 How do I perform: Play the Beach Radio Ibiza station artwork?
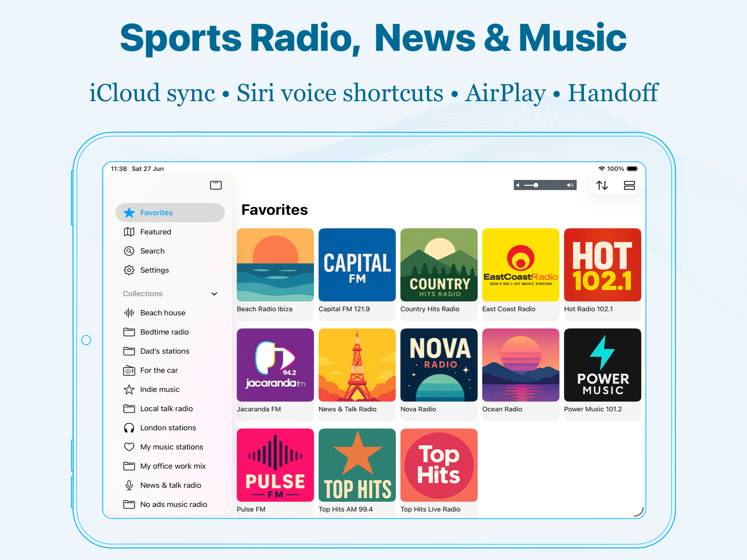[x=275, y=265]
